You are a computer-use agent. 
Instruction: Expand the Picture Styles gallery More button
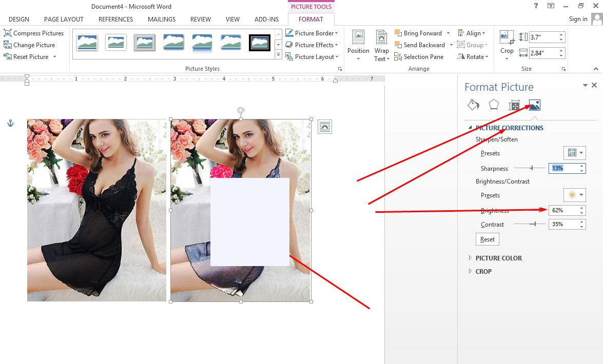point(279,55)
